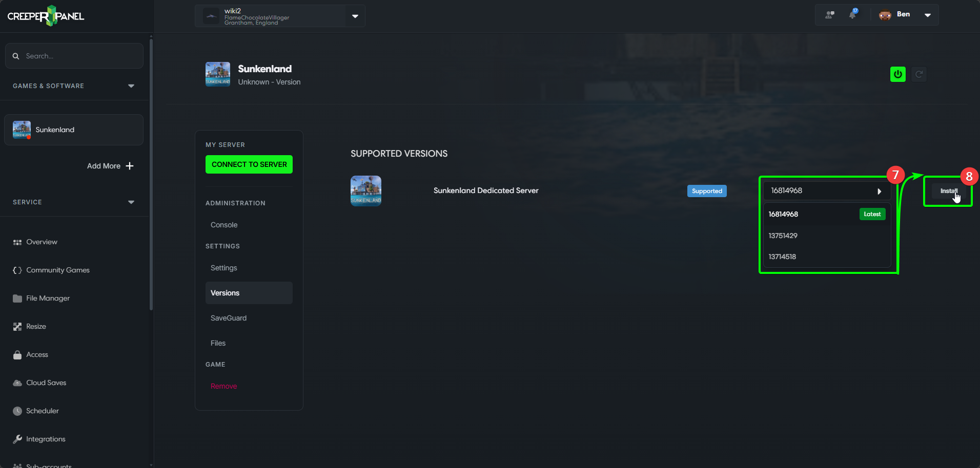This screenshot has height=468, width=980.
Task: Click the Integrations wrench icon
Action: [x=17, y=439]
